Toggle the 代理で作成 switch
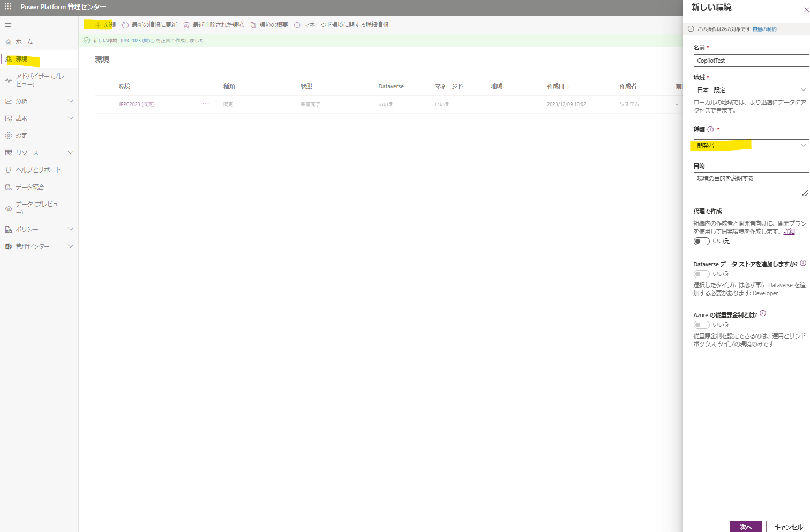 (x=702, y=241)
